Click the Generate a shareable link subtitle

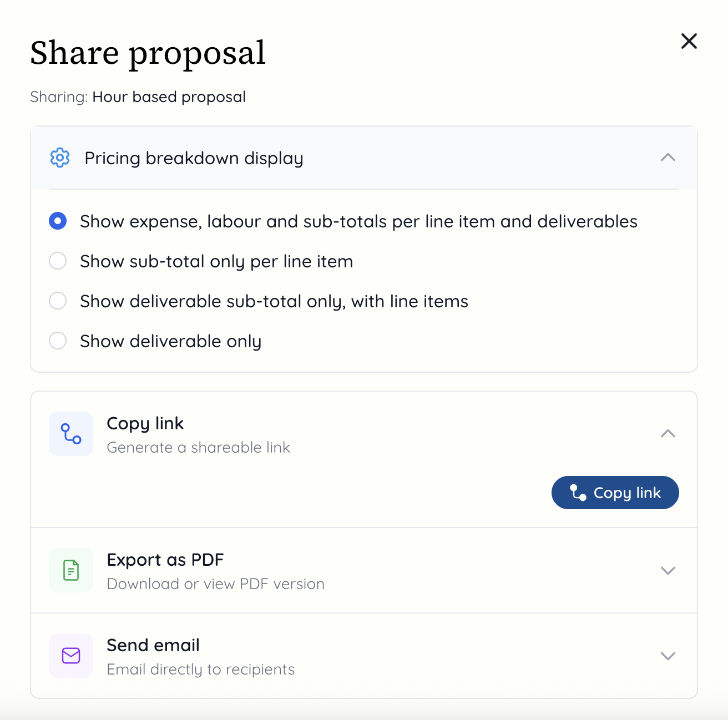tap(198, 447)
